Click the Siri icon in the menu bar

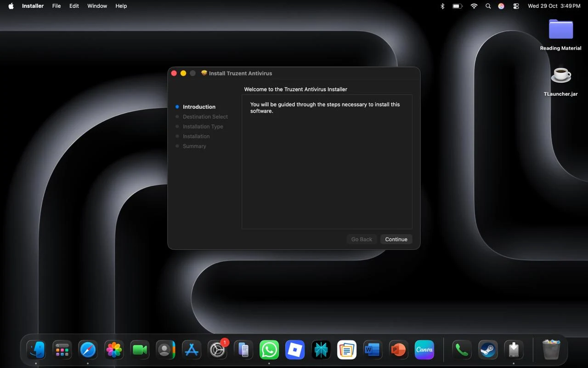click(x=501, y=6)
